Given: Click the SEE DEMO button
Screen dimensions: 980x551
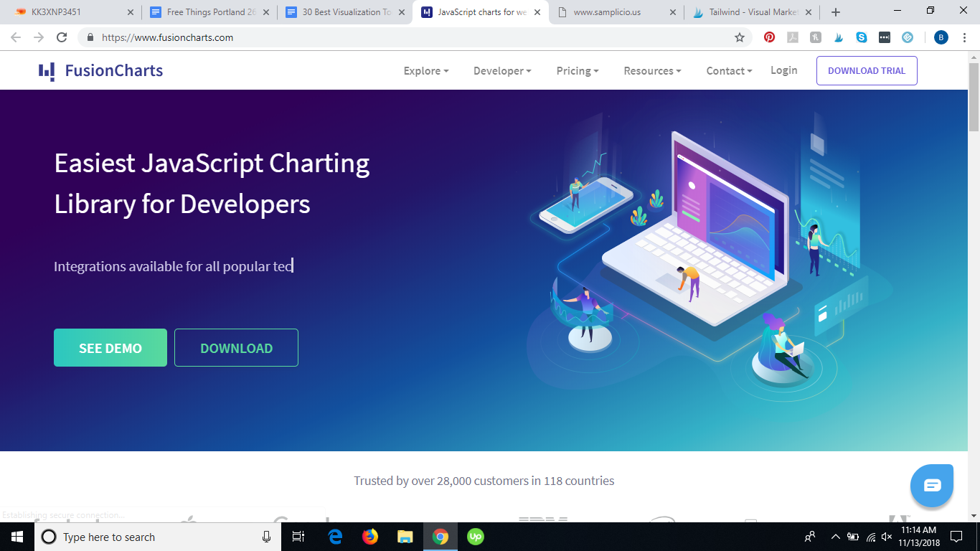Looking at the screenshot, I should [x=110, y=348].
